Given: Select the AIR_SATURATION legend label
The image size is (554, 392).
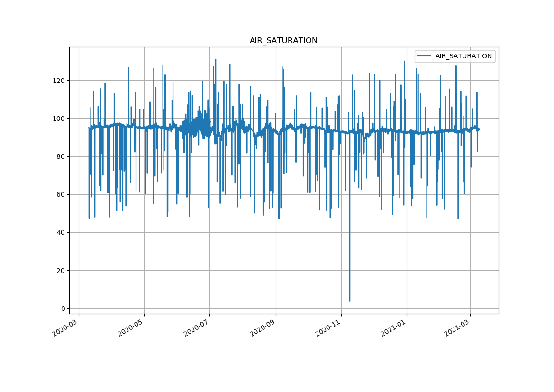Looking at the screenshot, I should (x=463, y=56).
